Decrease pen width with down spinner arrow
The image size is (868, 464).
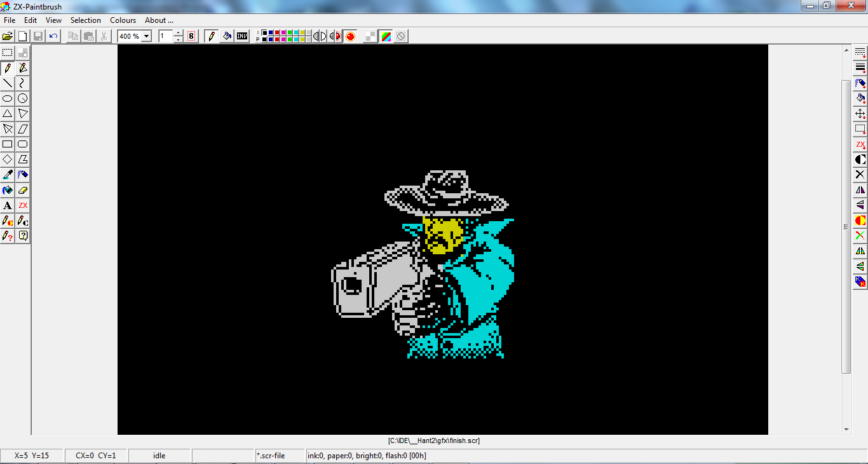click(x=178, y=39)
